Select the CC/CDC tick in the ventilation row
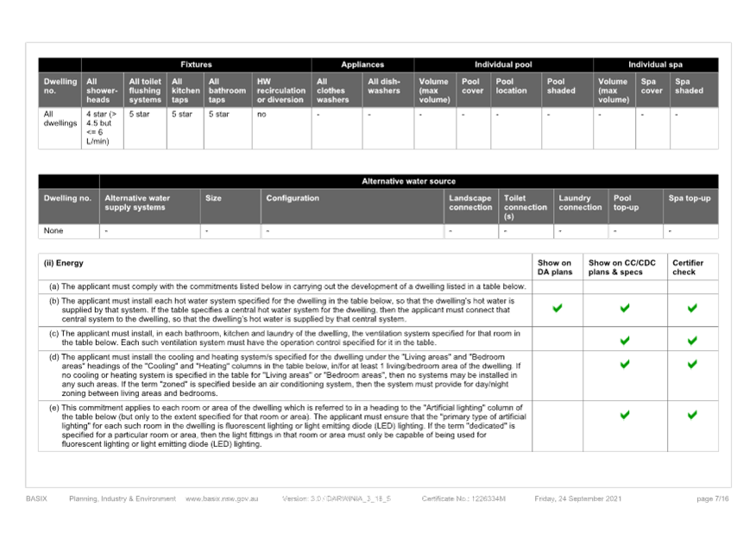 tap(625, 341)
